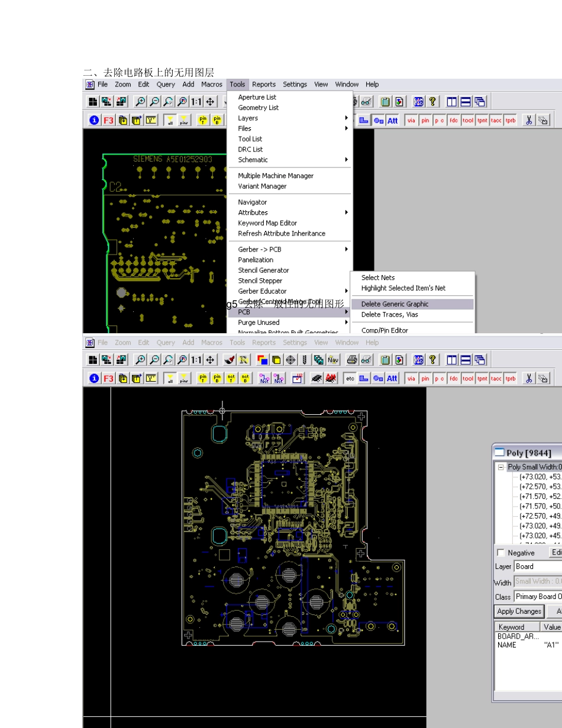Collapse the Poly Small Width tree node

click(x=500, y=467)
